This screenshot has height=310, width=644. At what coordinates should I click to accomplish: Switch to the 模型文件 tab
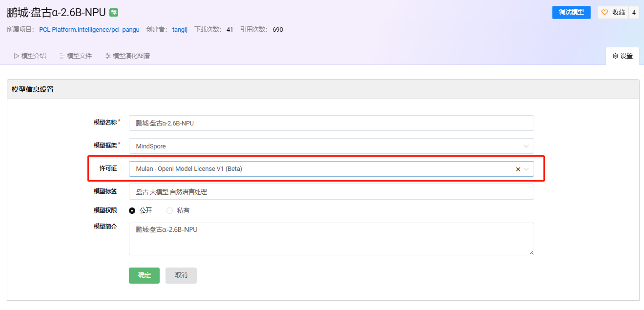79,56
